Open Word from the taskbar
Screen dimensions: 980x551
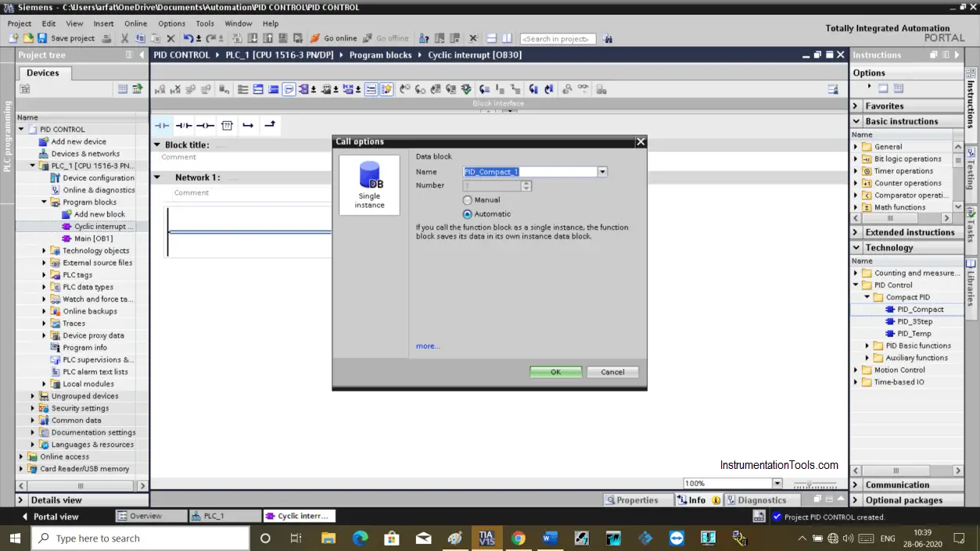click(549, 538)
